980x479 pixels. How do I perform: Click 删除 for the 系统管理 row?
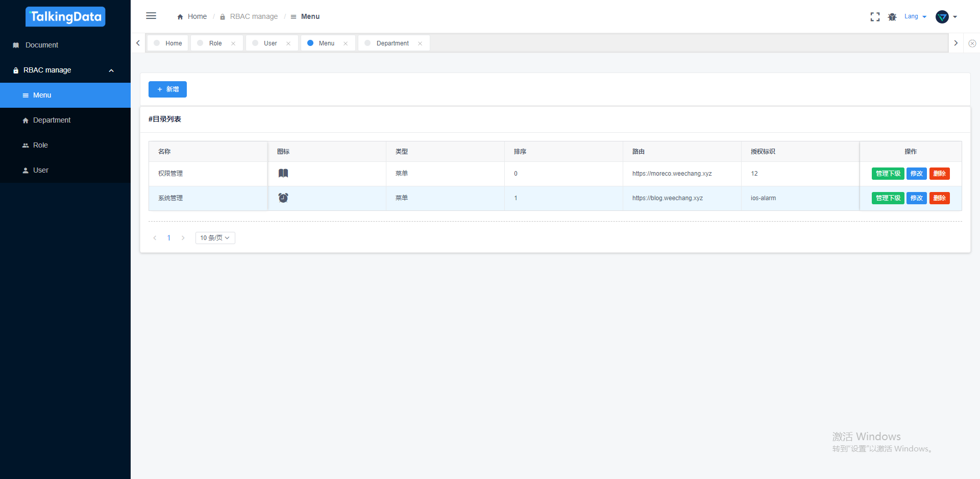pyautogui.click(x=939, y=198)
